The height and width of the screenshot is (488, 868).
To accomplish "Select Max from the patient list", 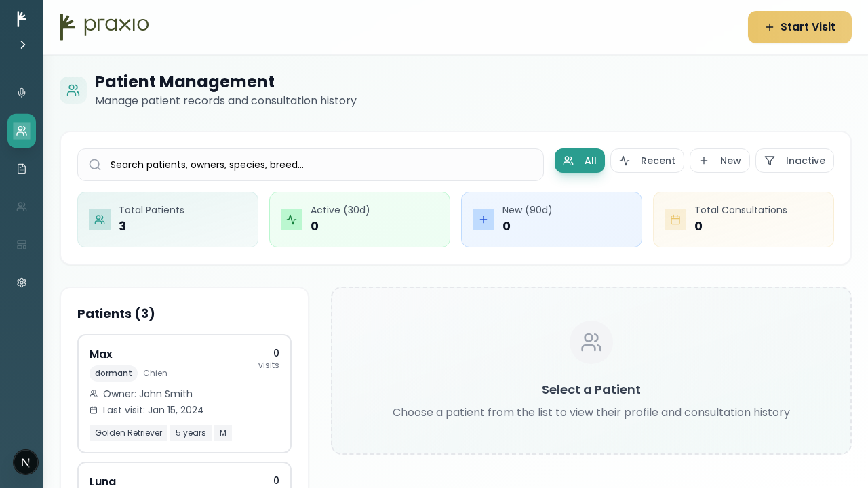I will click(184, 394).
